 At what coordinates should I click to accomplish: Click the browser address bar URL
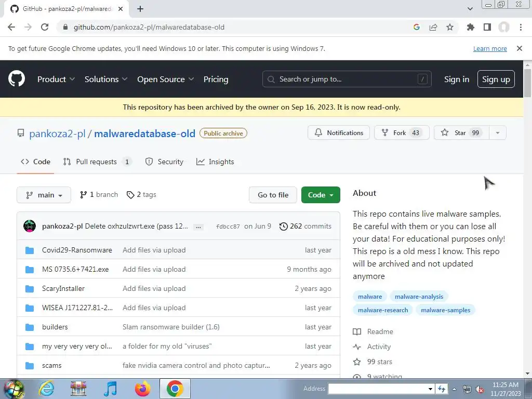(x=149, y=27)
